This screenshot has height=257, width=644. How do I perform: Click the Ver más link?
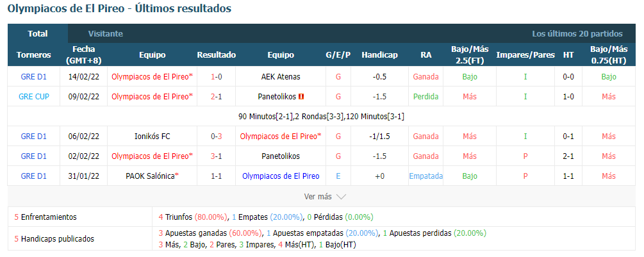tap(318, 197)
